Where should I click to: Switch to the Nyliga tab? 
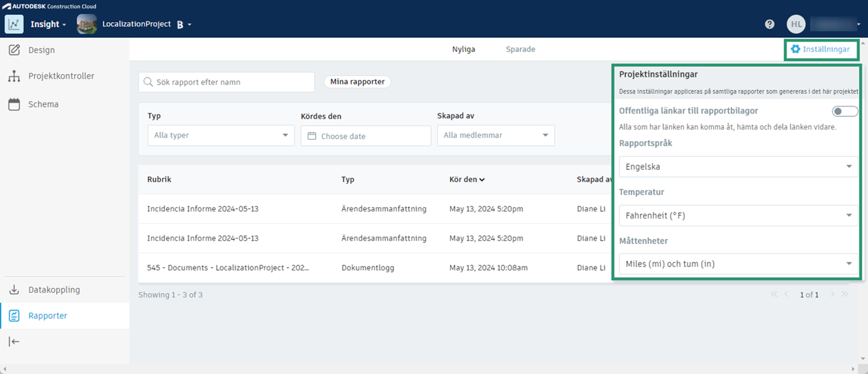pyautogui.click(x=463, y=49)
